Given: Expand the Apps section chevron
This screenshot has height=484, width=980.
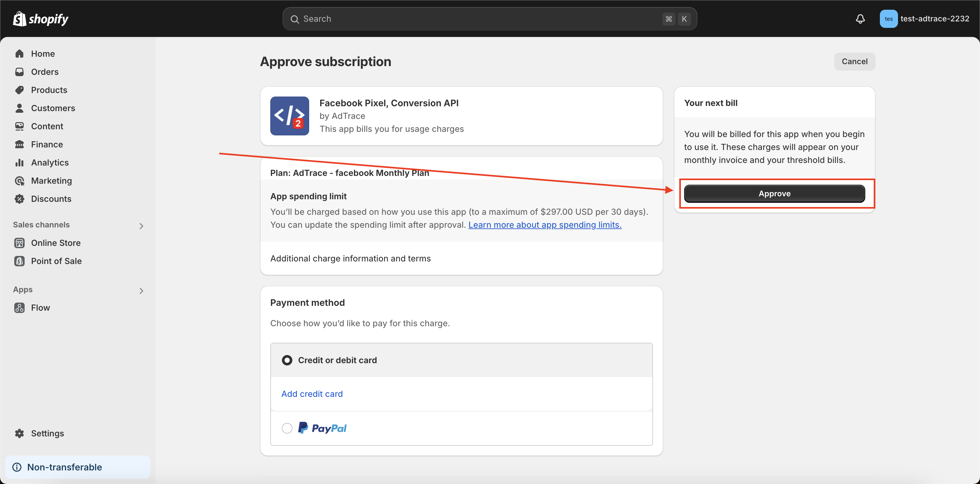Looking at the screenshot, I should (141, 291).
